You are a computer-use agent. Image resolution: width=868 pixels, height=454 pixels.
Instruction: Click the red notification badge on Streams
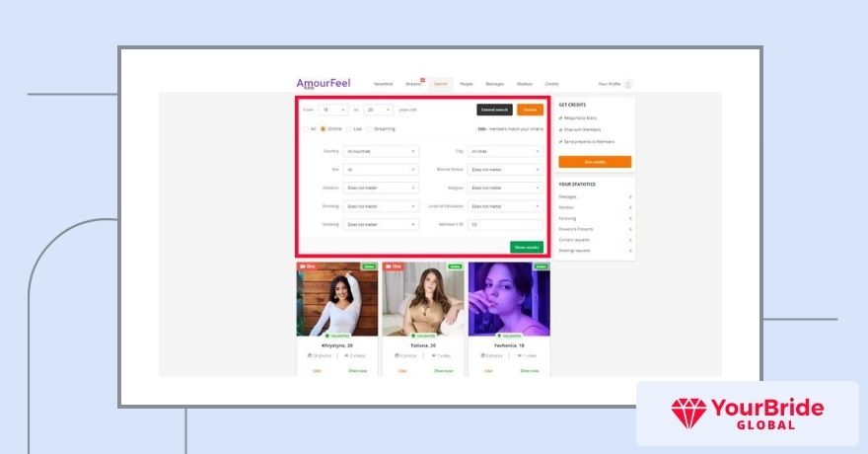tap(422, 80)
